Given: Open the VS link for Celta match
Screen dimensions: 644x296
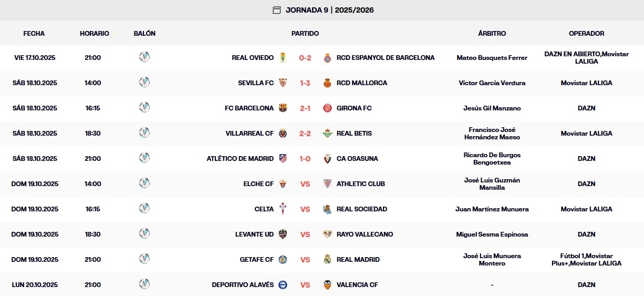Looking at the screenshot, I should 305,209.
